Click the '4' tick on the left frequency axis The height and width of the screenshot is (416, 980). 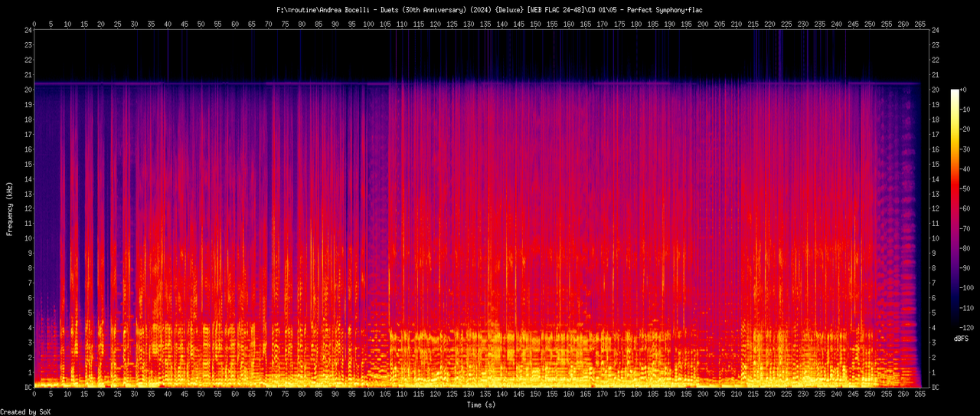point(30,328)
